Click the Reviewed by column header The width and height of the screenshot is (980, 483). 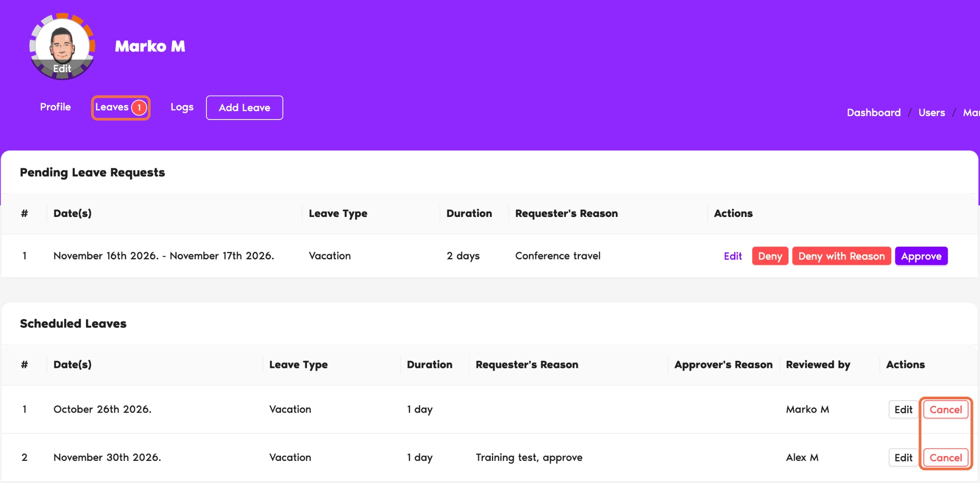818,364
